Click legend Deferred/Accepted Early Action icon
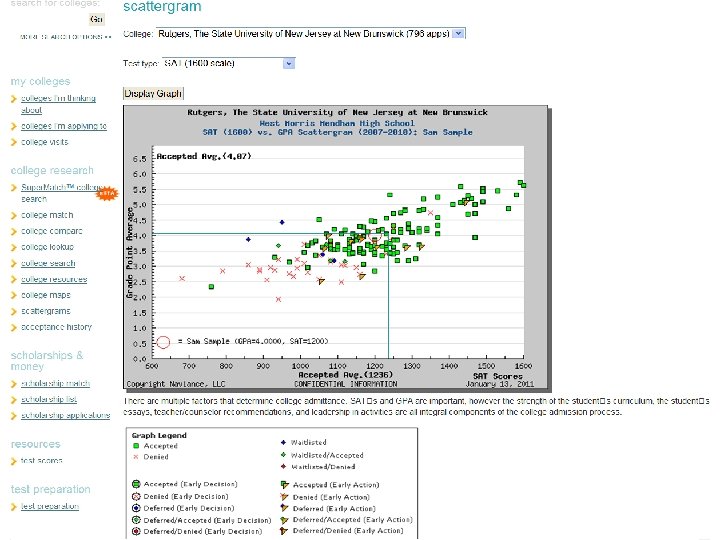 click(x=284, y=520)
